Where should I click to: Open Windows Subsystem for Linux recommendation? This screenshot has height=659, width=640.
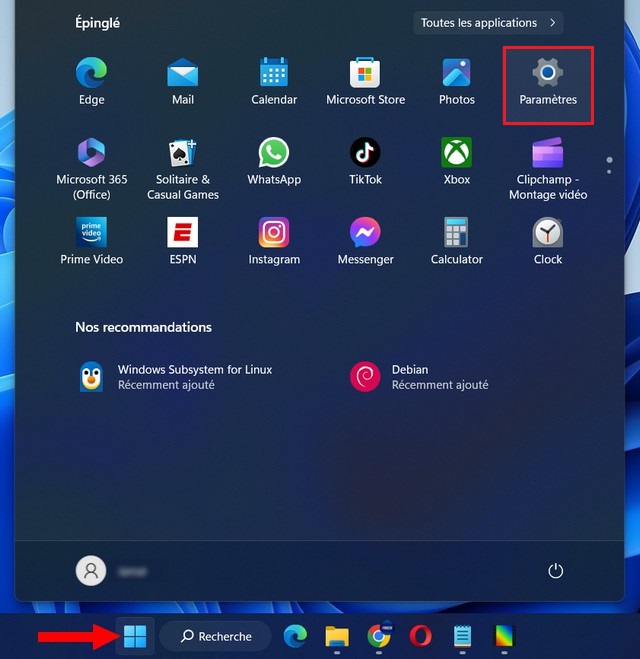coord(176,377)
